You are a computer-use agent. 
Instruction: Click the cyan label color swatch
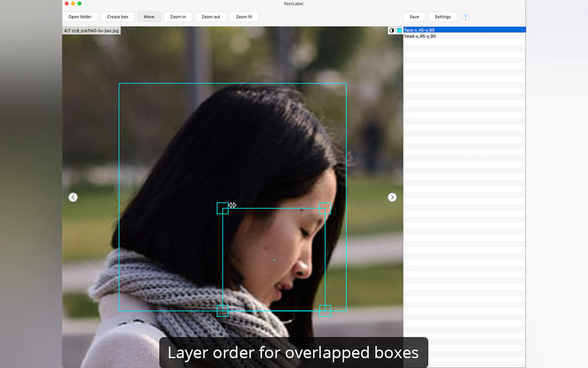click(399, 30)
